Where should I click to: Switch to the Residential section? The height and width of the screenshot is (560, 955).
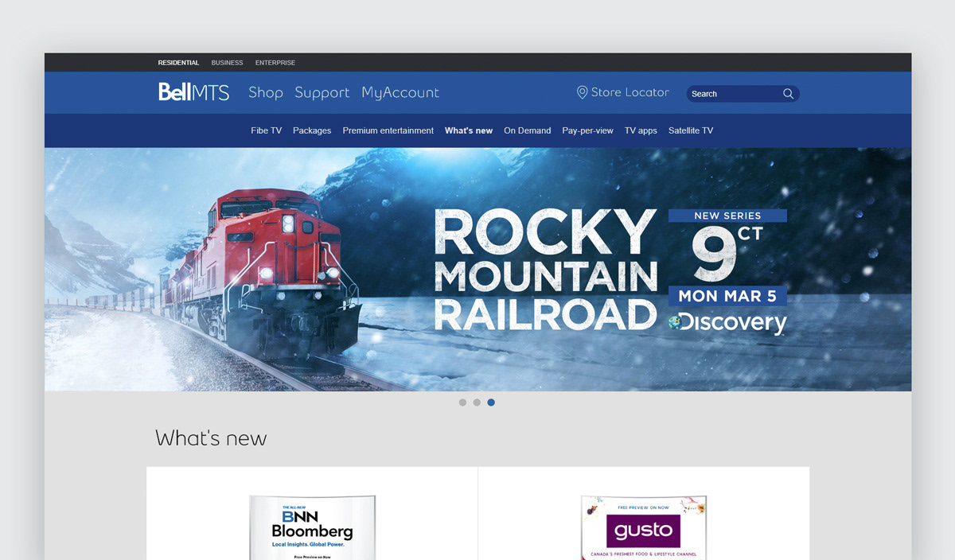(x=178, y=63)
